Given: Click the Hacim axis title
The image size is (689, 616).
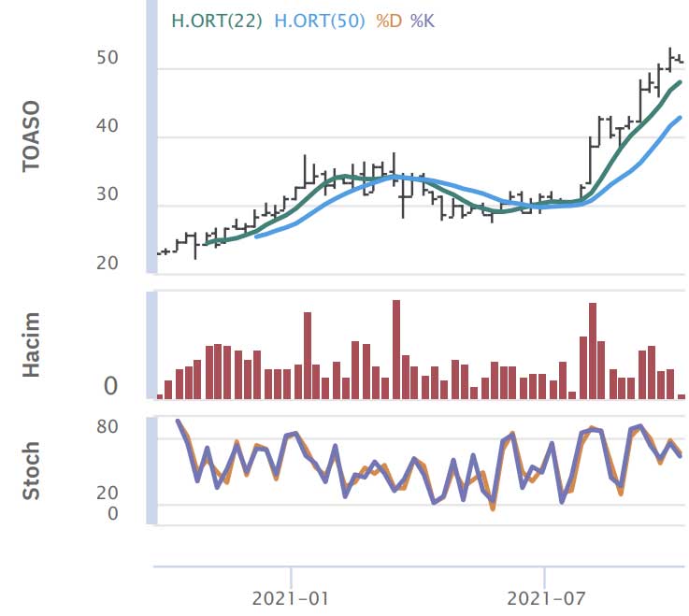Looking at the screenshot, I should click(31, 345).
